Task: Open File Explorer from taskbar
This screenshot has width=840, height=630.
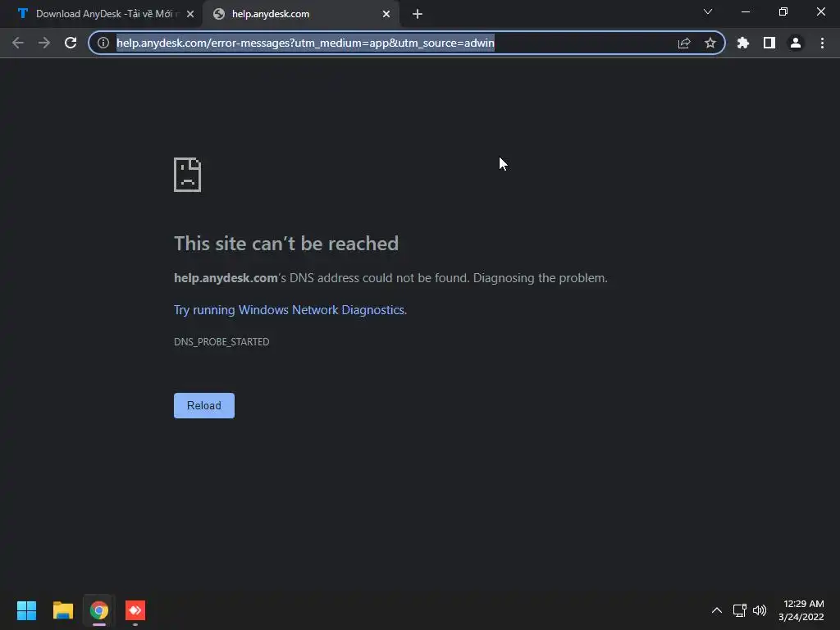Action: coord(62,610)
